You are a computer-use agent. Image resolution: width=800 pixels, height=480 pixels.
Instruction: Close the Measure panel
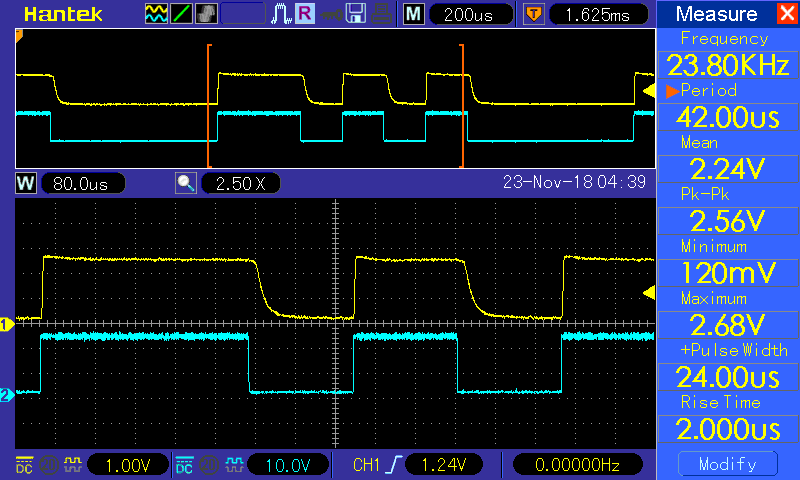point(786,14)
